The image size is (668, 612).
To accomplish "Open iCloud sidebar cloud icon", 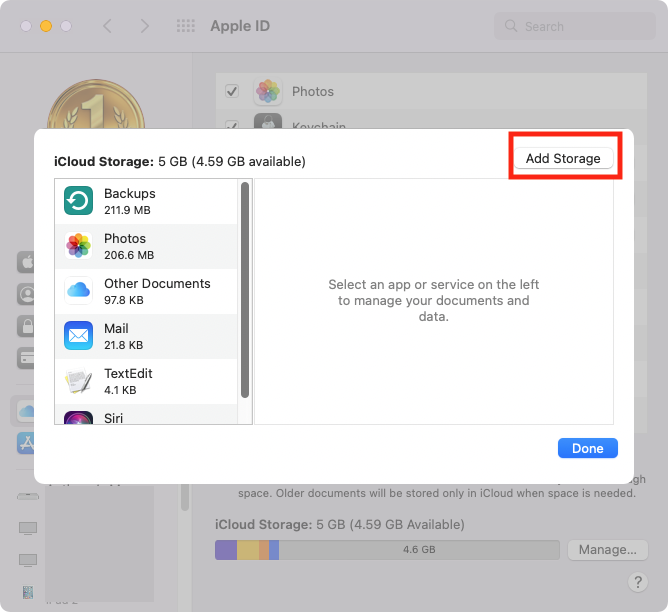I will pyautogui.click(x=26, y=411).
